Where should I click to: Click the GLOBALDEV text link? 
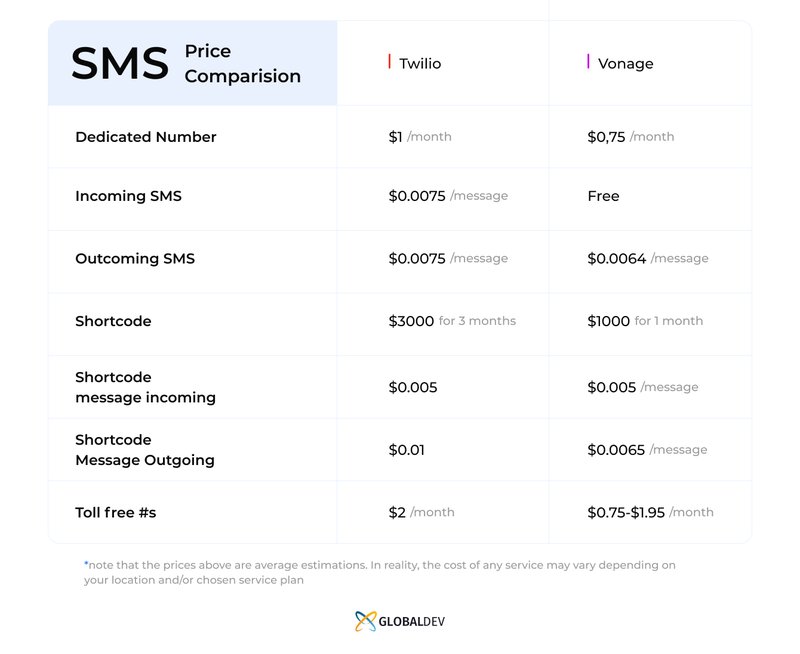pos(412,621)
